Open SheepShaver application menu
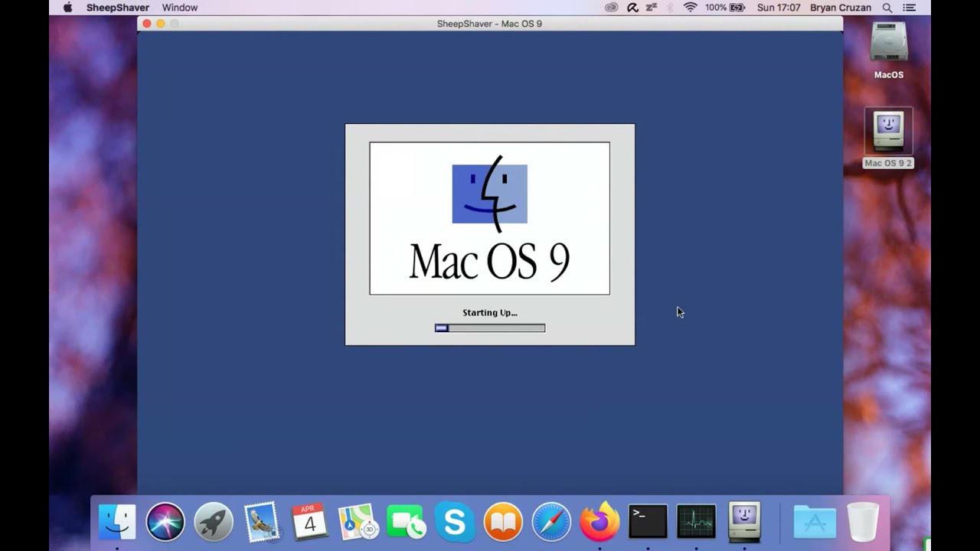The height and width of the screenshot is (551, 980). pyautogui.click(x=118, y=8)
